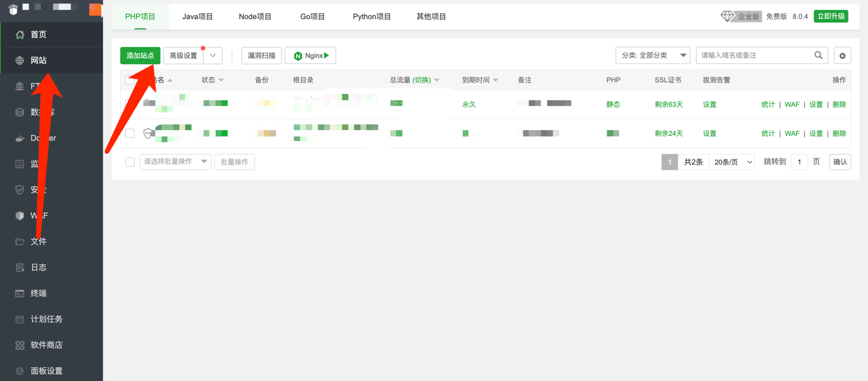This screenshot has height=381, width=868.
Task: Open the batch operation selection dropdown
Action: pos(175,162)
